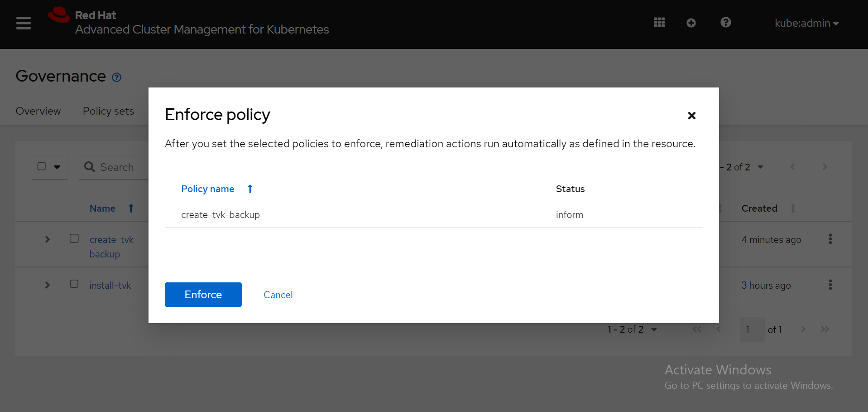Screen dimensions: 868x412
Task: Open bottom pagination 1-2 of 2 dropdown
Action: 632,330
